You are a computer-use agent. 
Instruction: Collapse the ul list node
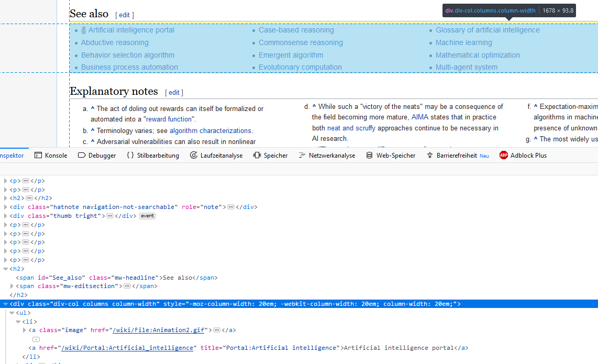tap(12, 313)
